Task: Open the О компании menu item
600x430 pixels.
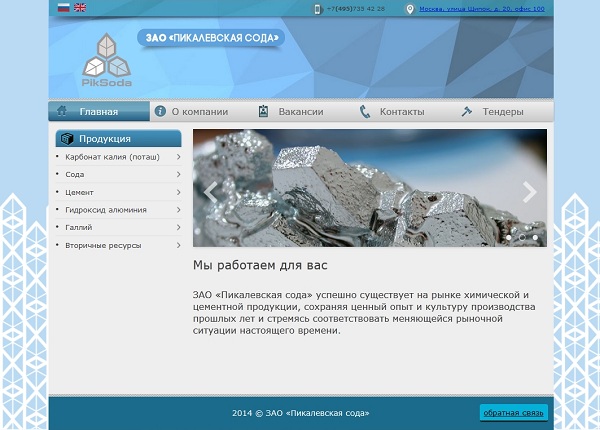Action: [200, 112]
